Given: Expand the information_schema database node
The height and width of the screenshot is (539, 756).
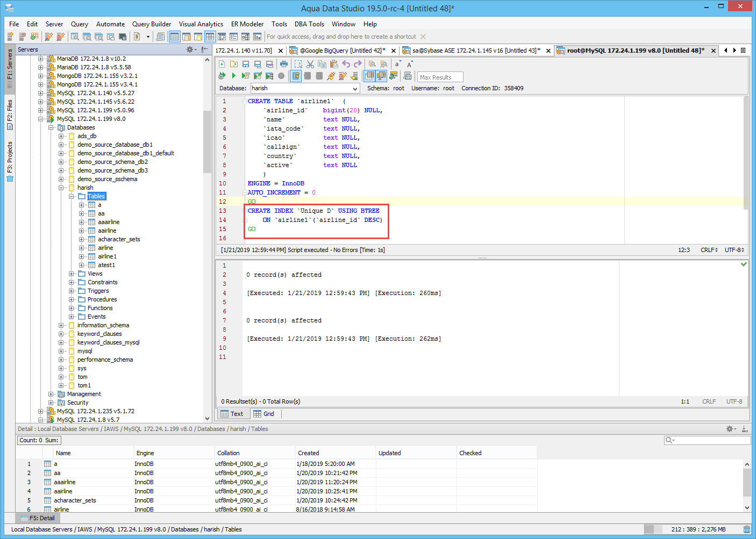Looking at the screenshot, I should 61,325.
